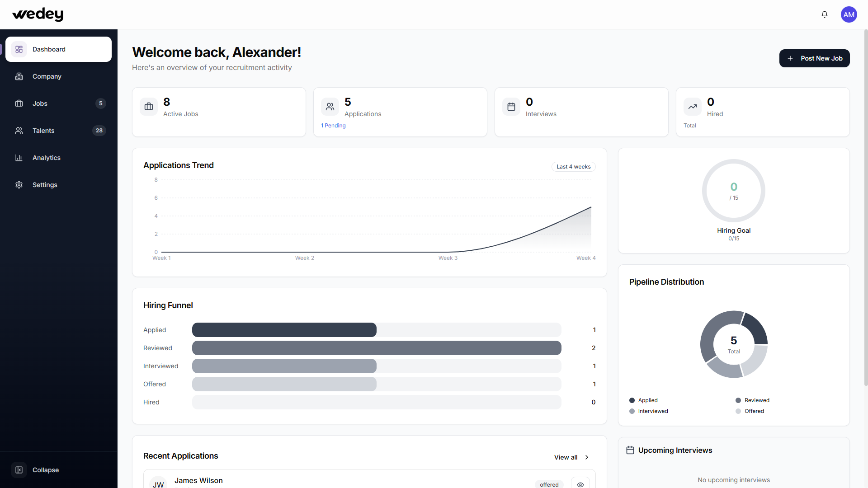Click the Applications people icon
This screenshot has height=488, width=868.
tap(330, 107)
